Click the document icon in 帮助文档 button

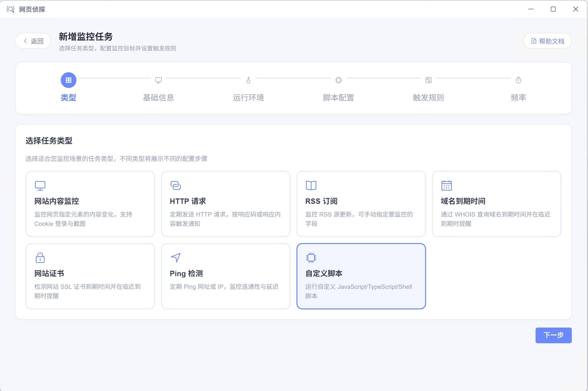[534, 41]
